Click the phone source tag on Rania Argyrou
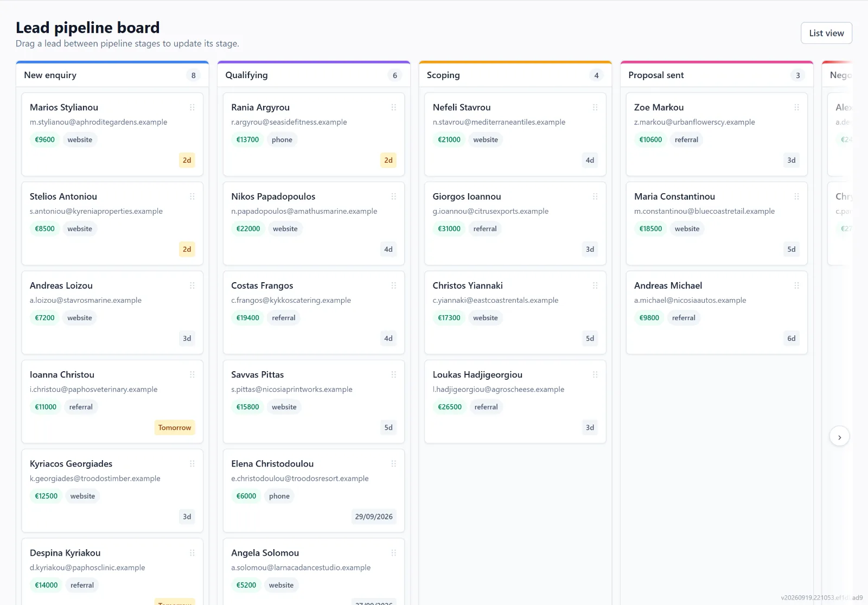The image size is (868, 605). click(x=282, y=140)
